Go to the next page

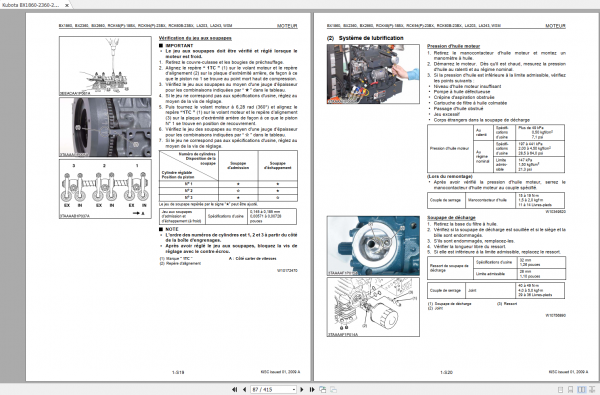click(302, 390)
